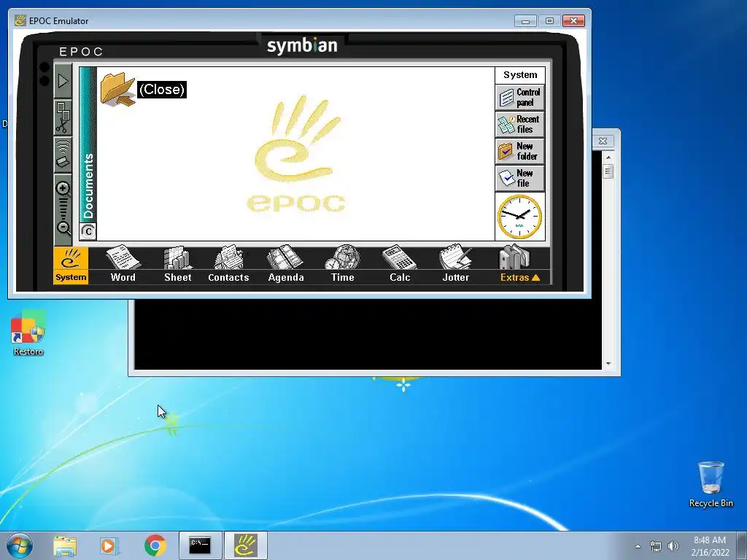
Task: Click the infrared transfer sidebar icon
Action: 63,155
